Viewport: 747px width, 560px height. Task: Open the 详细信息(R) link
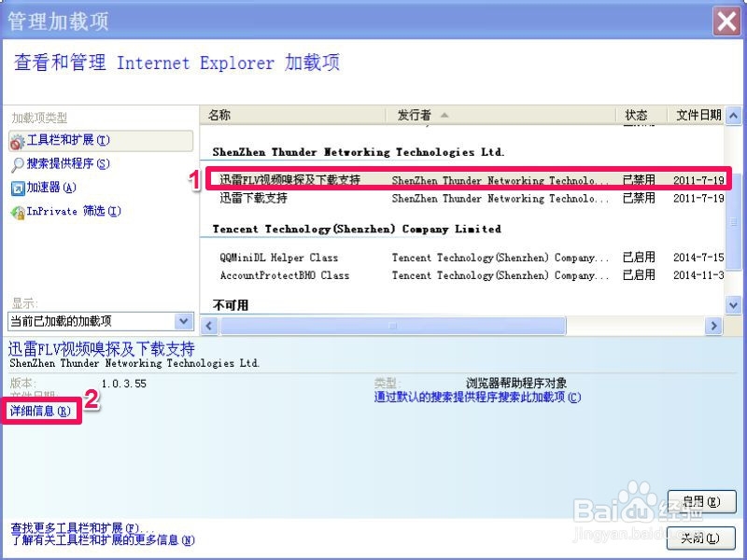pos(40,411)
